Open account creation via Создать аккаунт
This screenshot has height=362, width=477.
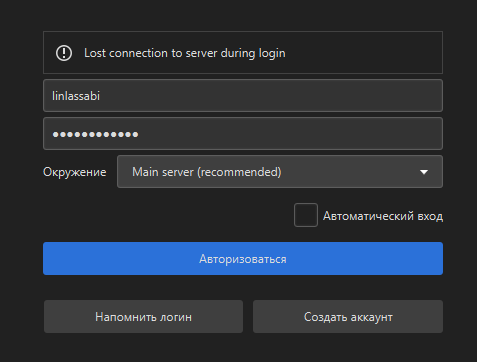348,317
